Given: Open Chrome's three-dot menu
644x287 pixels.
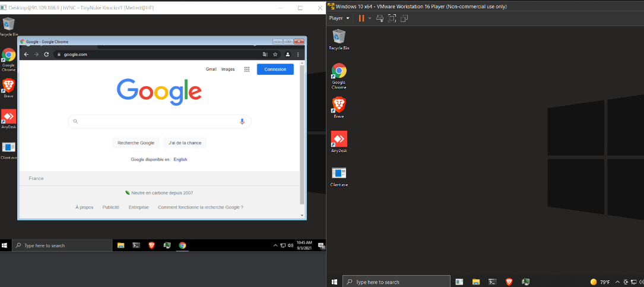Looking at the screenshot, I should click(x=298, y=54).
